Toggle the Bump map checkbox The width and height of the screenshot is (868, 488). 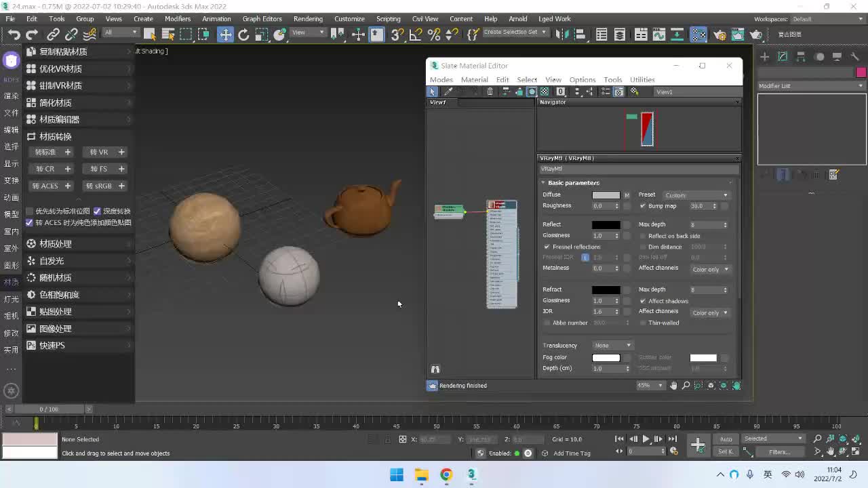coord(643,206)
